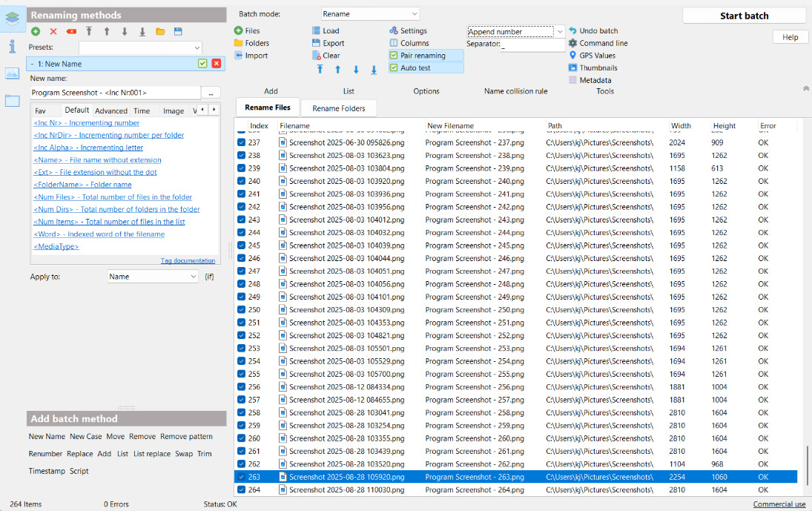Open the GPS Values tool
812x511 pixels.
[x=596, y=56]
